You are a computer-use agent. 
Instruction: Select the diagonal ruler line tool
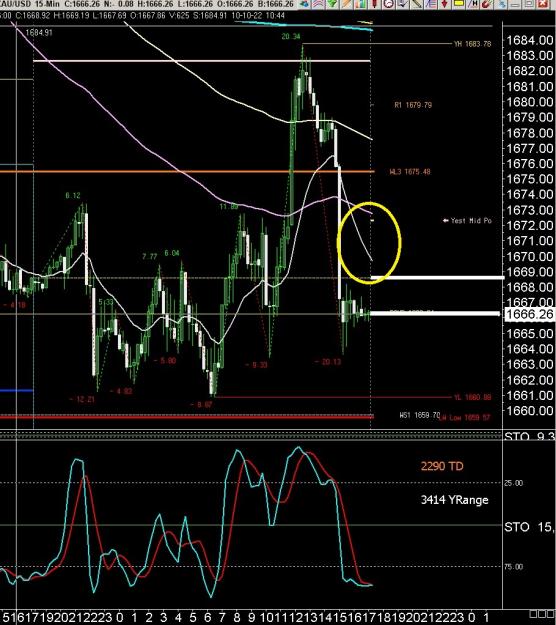pyautogui.click(x=417, y=4)
